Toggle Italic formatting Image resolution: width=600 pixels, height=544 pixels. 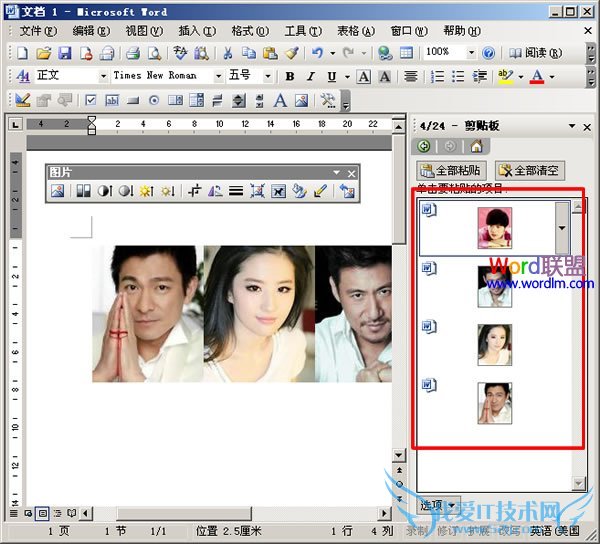311,76
